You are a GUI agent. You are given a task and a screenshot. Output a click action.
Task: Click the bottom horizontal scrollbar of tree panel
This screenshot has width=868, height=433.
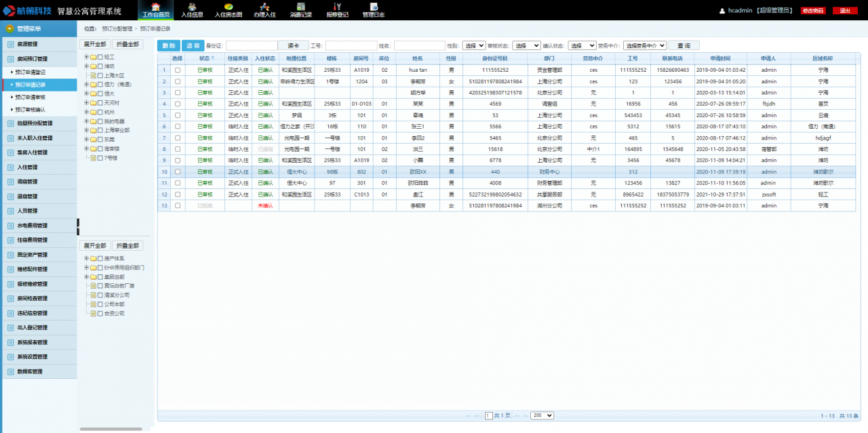pyautogui.click(x=111, y=429)
